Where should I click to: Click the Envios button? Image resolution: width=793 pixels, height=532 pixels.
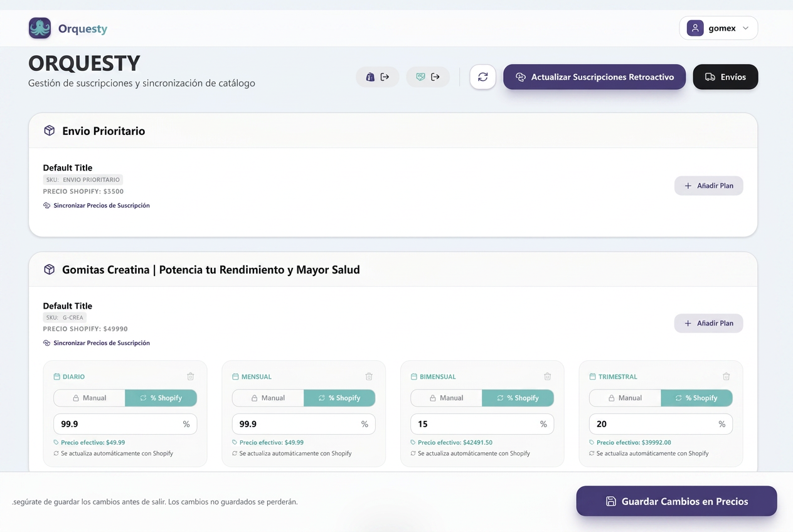coord(725,77)
